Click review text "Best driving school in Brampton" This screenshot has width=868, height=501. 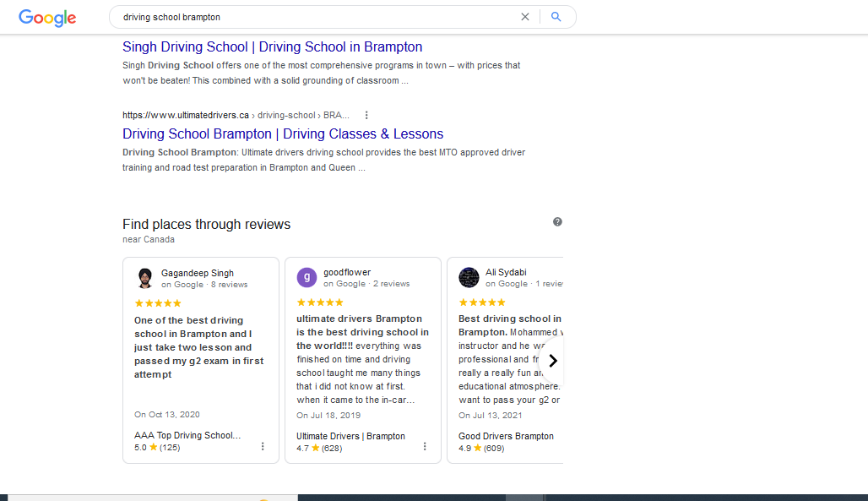(x=510, y=325)
